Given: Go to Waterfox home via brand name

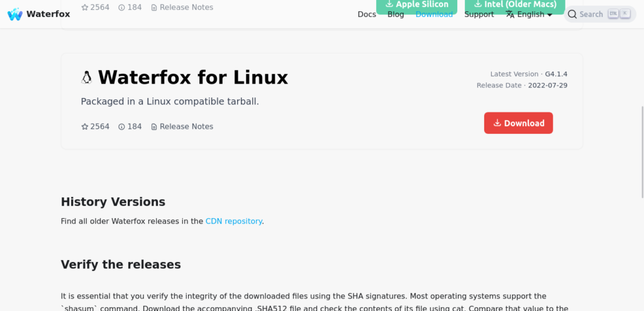Looking at the screenshot, I should pyautogui.click(x=48, y=14).
